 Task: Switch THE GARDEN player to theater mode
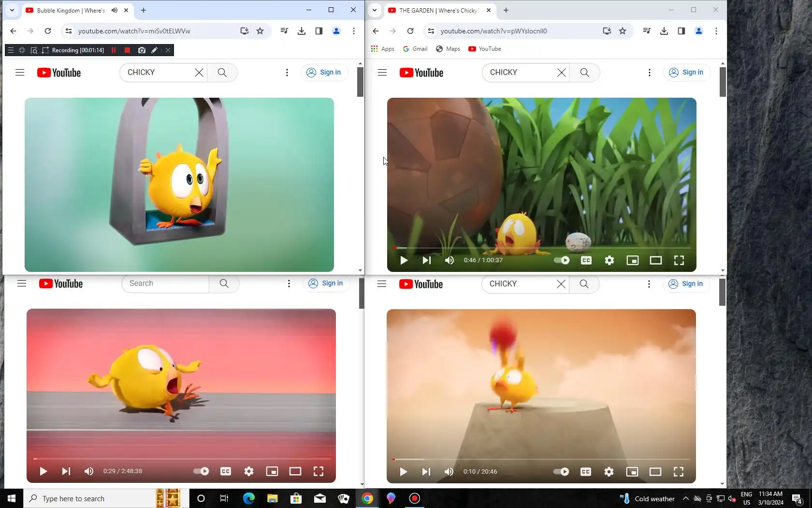coord(656,260)
